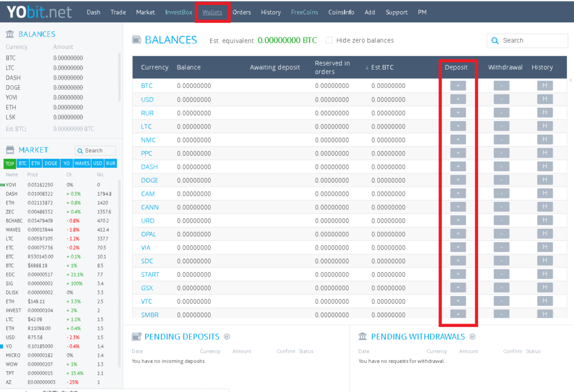Open the DOGE currency link in table
Viewport: 574px width, 392px height.
[149, 180]
